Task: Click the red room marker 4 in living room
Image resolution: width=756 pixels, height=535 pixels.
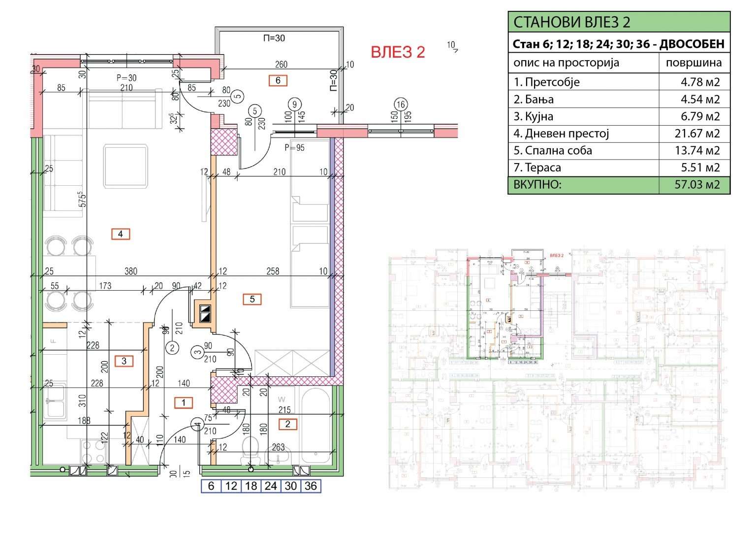Action: (121, 234)
